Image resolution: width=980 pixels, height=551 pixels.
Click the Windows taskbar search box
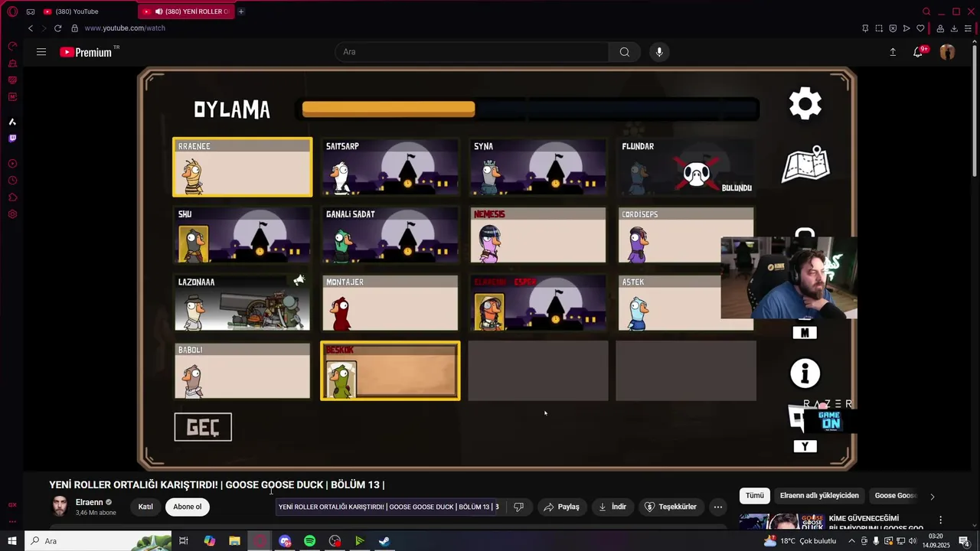click(x=98, y=541)
